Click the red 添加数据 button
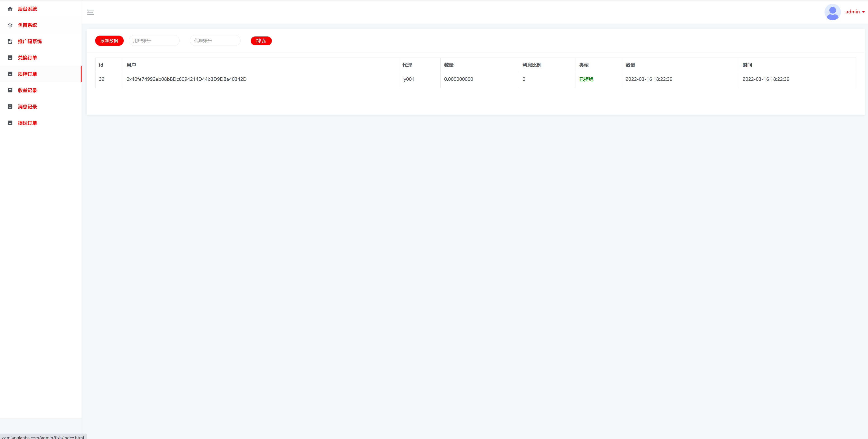868x439 pixels. click(109, 40)
